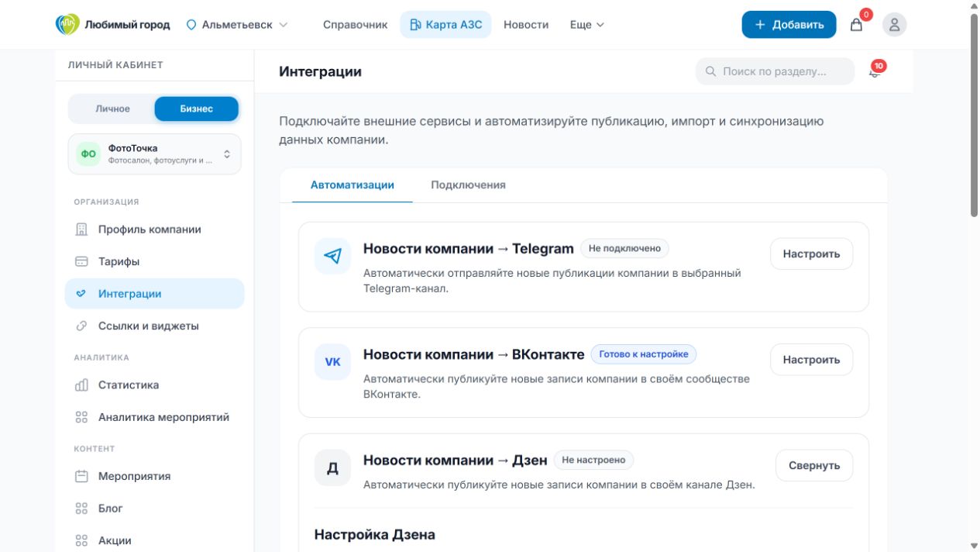This screenshot has width=980, height=552.
Task: Click the chart icon beside Статистика
Action: (81, 385)
